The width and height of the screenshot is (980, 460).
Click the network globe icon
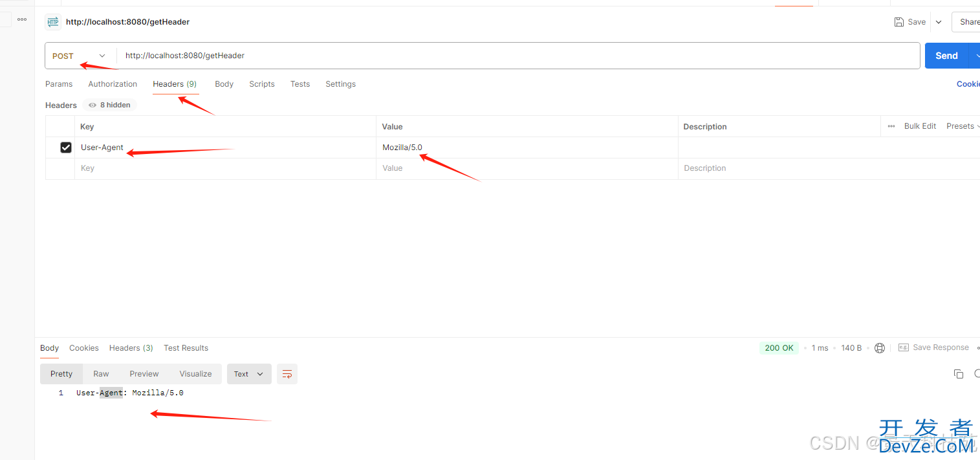click(880, 348)
